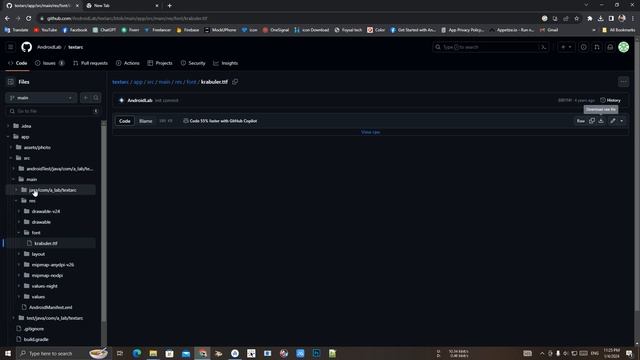Switch to the Projects tab
The height and width of the screenshot is (360, 640).
[x=160, y=63]
